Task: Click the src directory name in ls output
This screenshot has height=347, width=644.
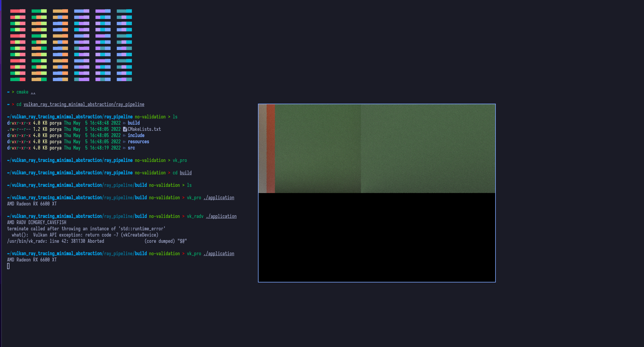Action: click(x=131, y=148)
